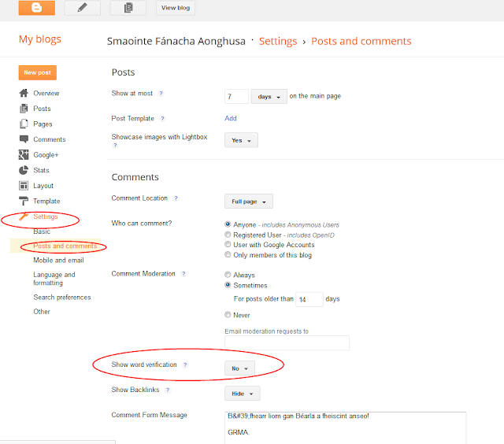Open Overview via the house icon
The width and height of the screenshot is (504, 444).
point(24,93)
